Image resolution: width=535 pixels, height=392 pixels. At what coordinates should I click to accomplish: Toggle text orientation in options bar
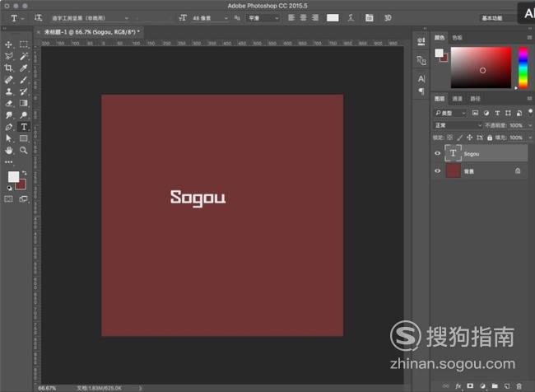click(38, 18)
